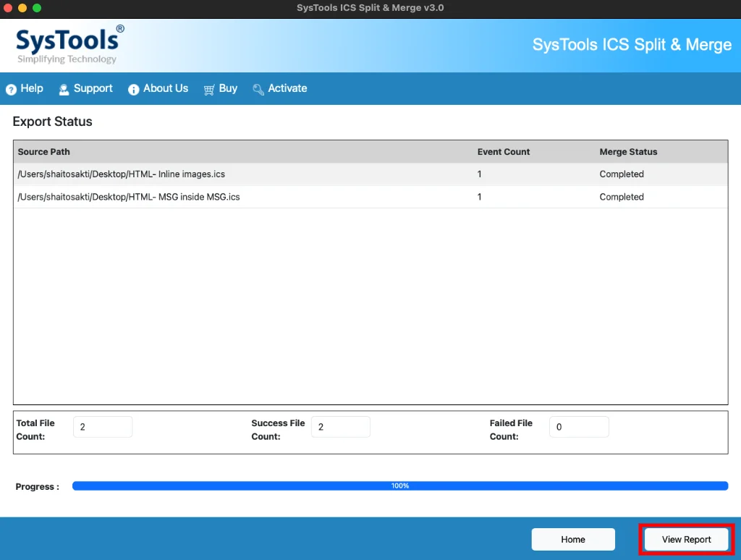
Task: Minimize the window with the yellow button
Action: point(22,7)
